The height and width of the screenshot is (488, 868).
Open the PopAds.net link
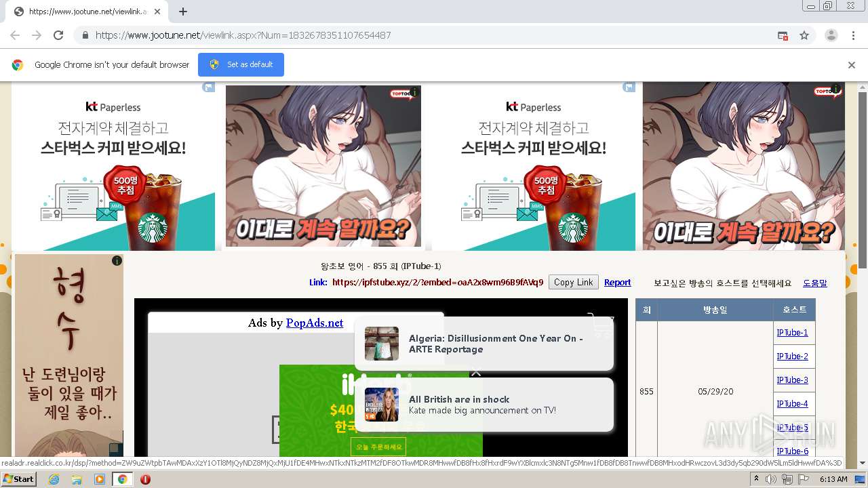315,323
